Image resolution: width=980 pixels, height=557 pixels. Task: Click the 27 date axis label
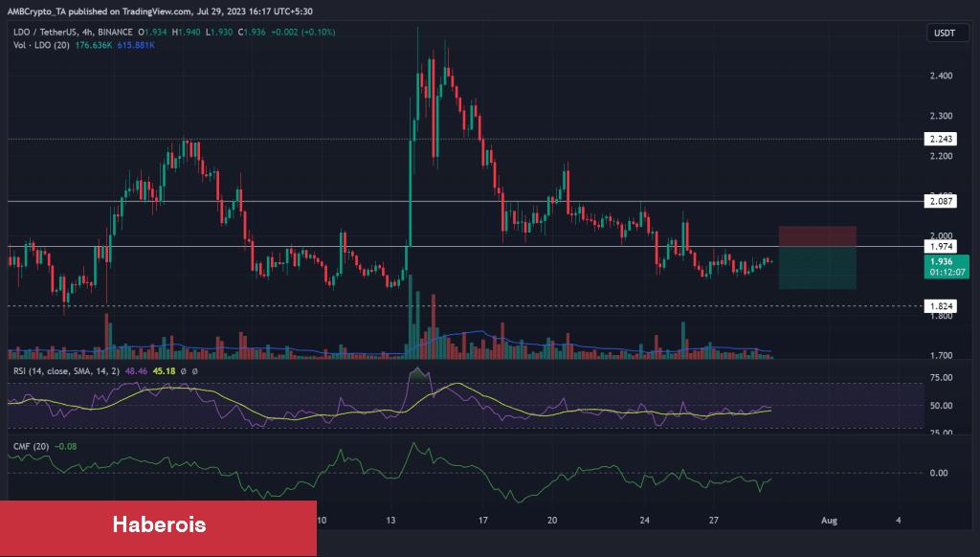click(x=714, y=520)
